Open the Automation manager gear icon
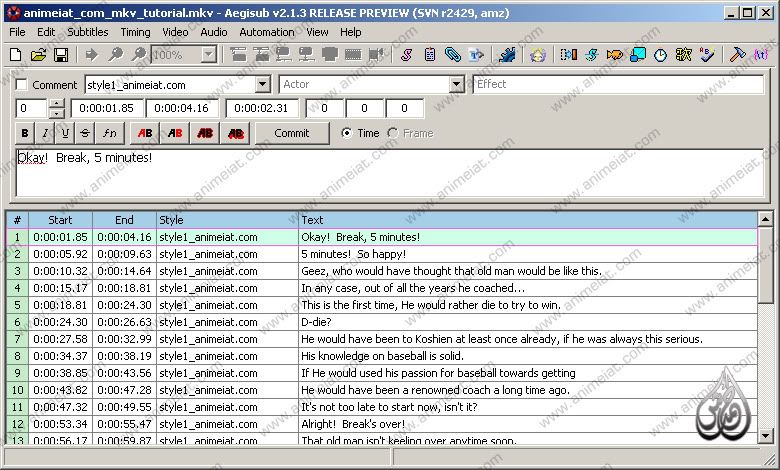 (507, 55)
